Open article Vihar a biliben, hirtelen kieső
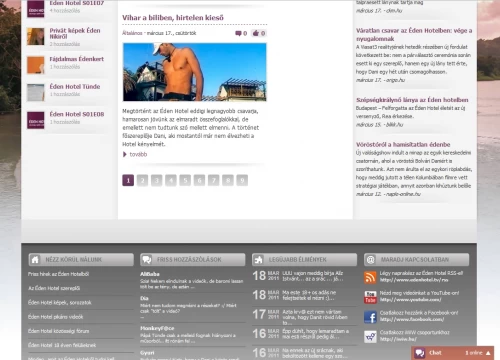500x360 pixels. point(173,18)
